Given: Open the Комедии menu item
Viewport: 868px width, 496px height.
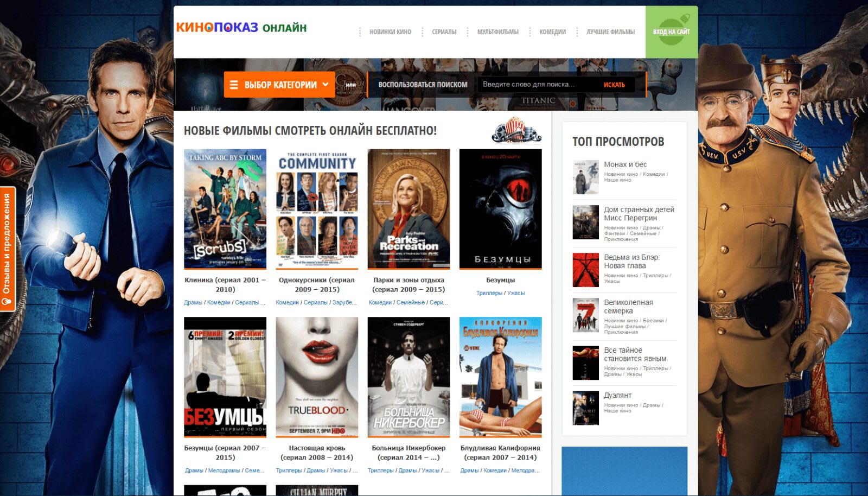Looking at the screenshot, I should coord(552,32).
